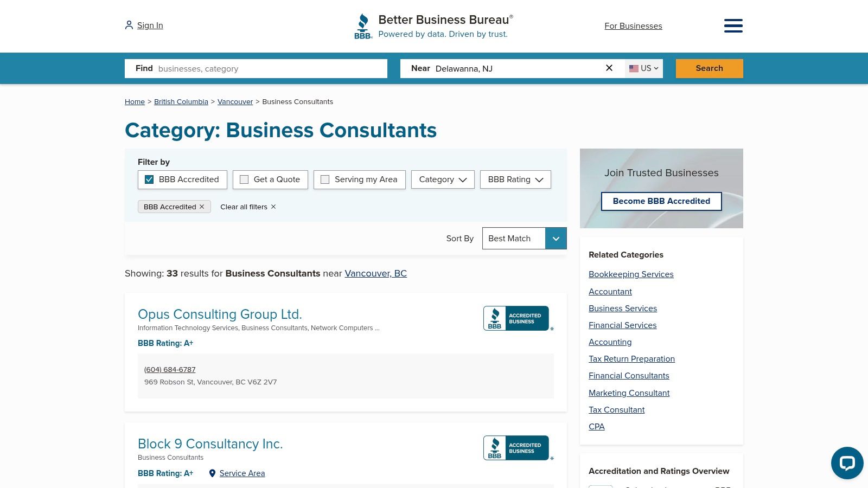Clear the Near location with the X icon
This screenshot has width=868, height=488.
tap(609, 68)
